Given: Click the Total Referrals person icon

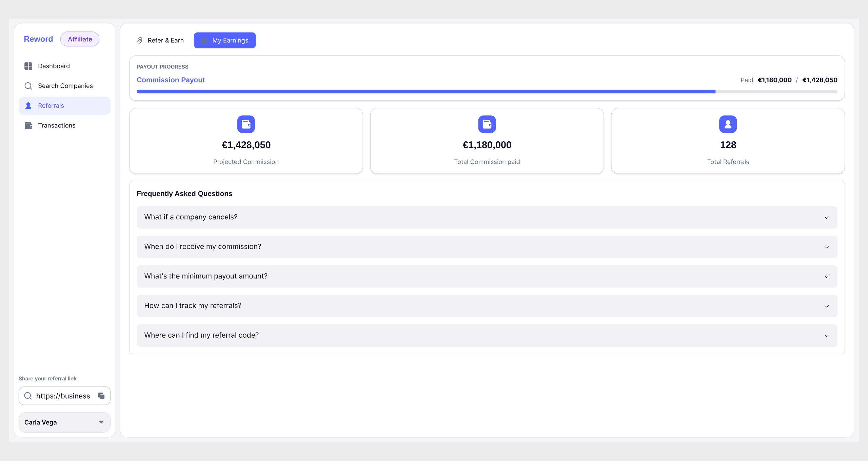Looking at the screenshot, I should (x=728, y=124).
